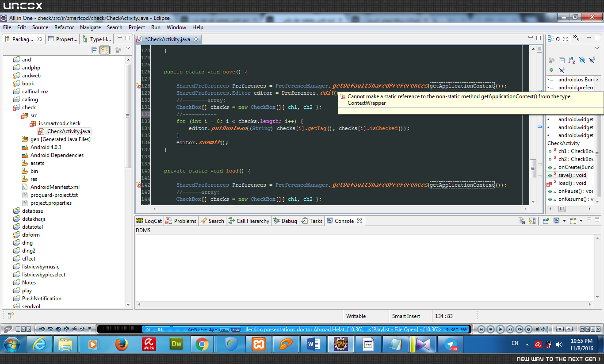Open Microsoft Word from taskbar

[x=313, y=344]
